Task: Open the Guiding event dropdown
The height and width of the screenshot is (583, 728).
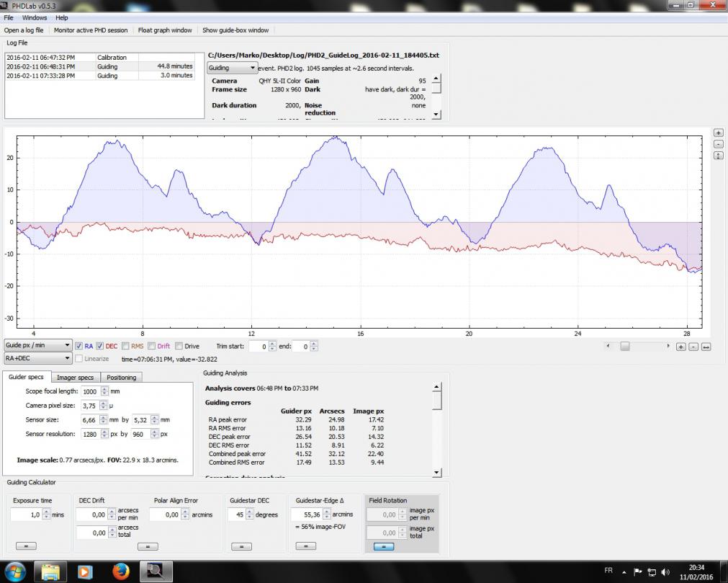Action: tap(232, 68)
